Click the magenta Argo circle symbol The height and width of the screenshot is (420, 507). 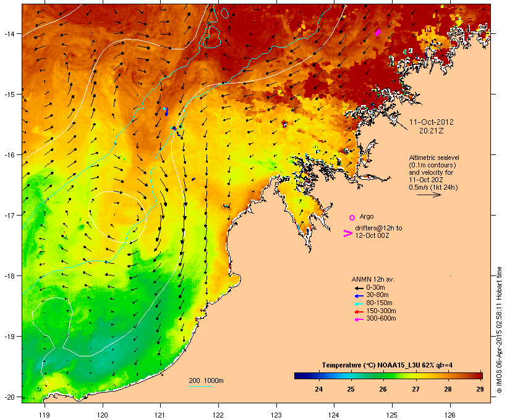pos(352,217)
